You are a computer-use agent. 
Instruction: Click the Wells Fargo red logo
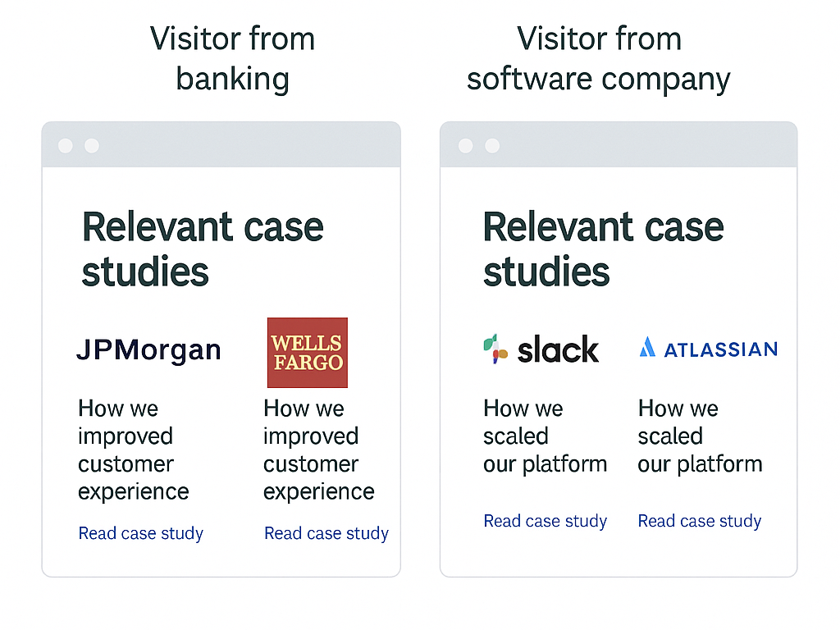(x=308, y=353)
